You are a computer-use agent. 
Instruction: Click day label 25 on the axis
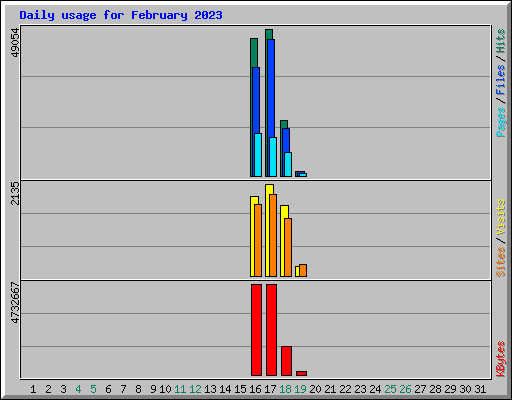coord(390,389)
